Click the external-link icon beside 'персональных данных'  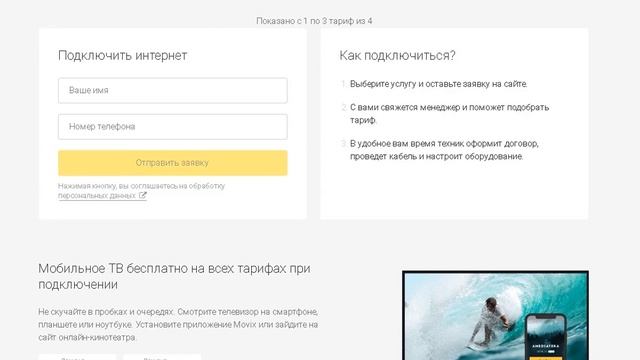[x=142, y=196]
